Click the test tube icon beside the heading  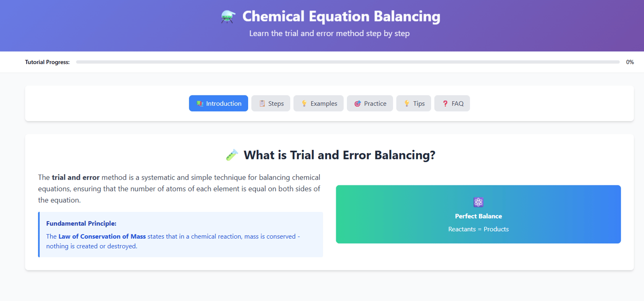pos(232,155)
